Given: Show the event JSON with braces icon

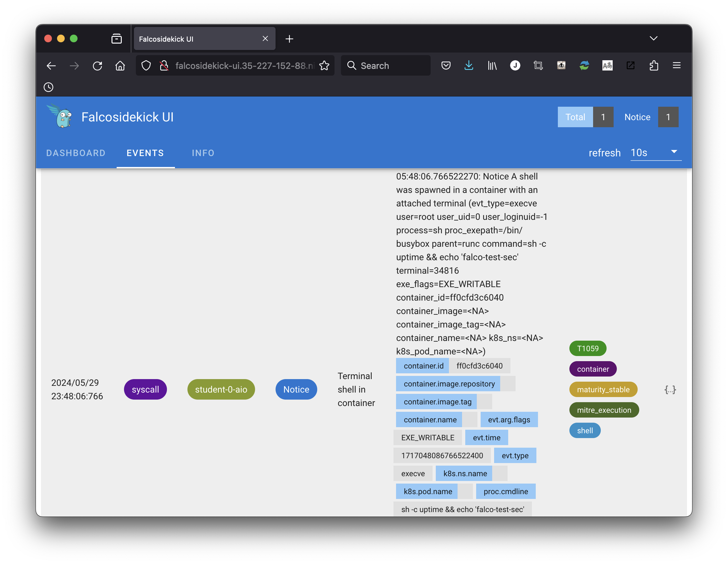Looking at the screenshot, I should coord(670,390).
